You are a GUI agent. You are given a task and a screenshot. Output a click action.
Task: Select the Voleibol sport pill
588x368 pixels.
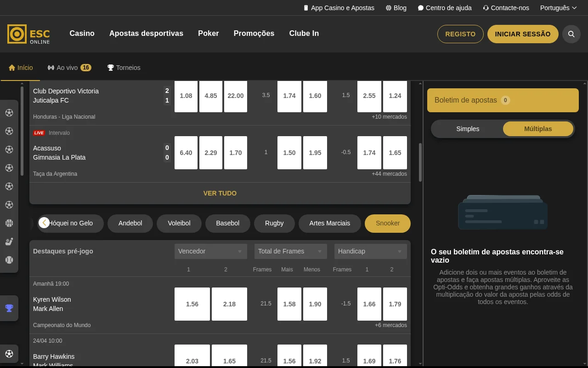[x=179, y=223]
